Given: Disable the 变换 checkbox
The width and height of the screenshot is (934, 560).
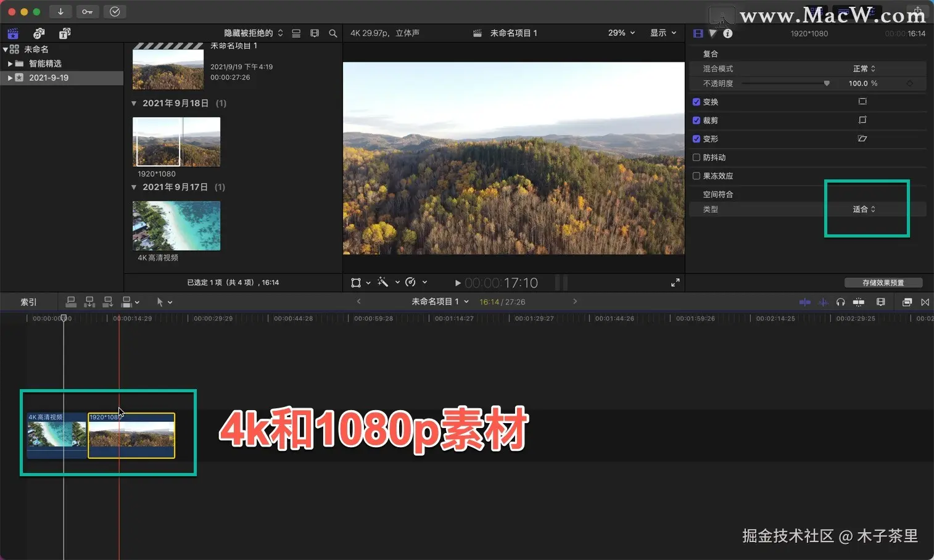Looking at the screenshot, I should point(696,102).
